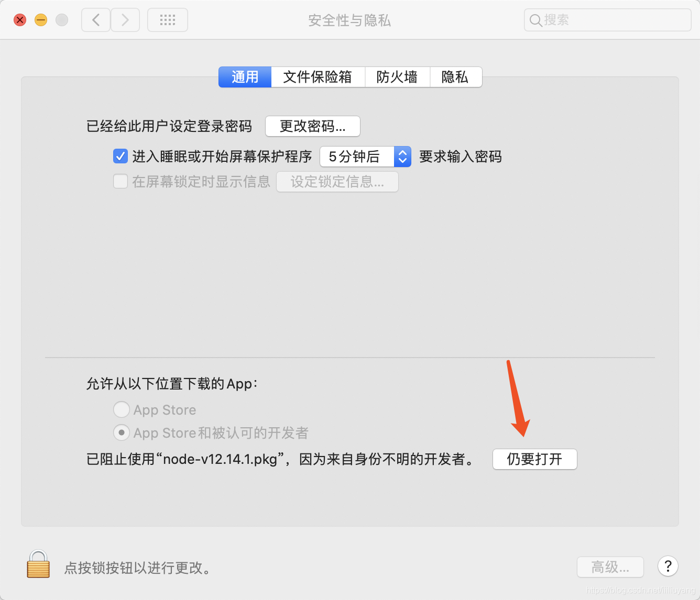This screenshot has height=600, width=700.
Task: Click the lock icon to make changes
Action: (x=38, y=564)
